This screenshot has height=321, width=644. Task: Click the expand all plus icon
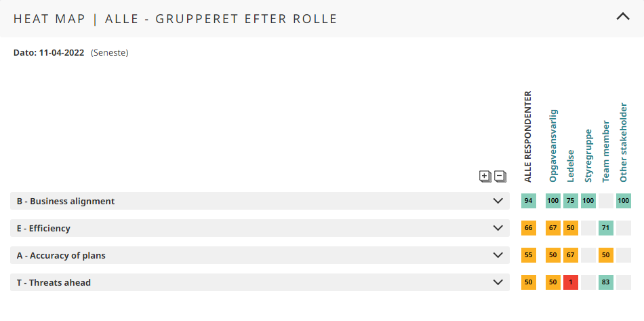tap(485, 176)
